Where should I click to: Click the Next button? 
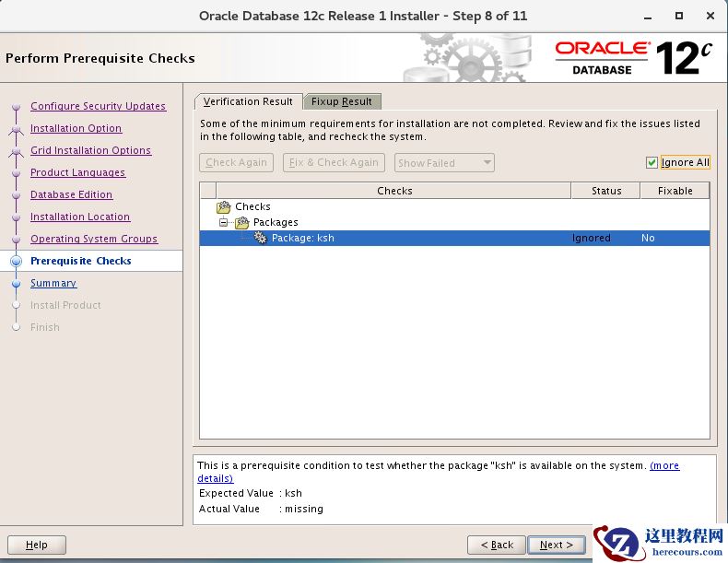(x=557, y=545)
